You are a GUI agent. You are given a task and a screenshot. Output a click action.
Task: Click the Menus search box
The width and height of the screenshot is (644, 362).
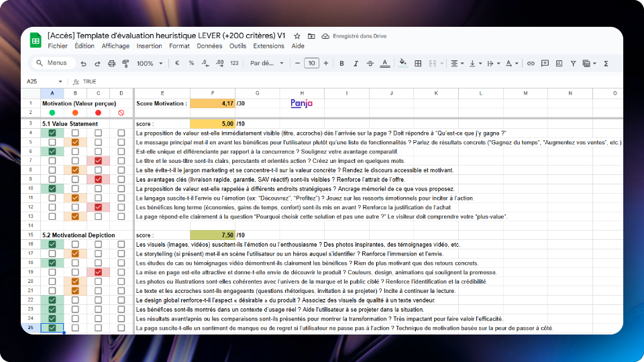pos(54,63)
